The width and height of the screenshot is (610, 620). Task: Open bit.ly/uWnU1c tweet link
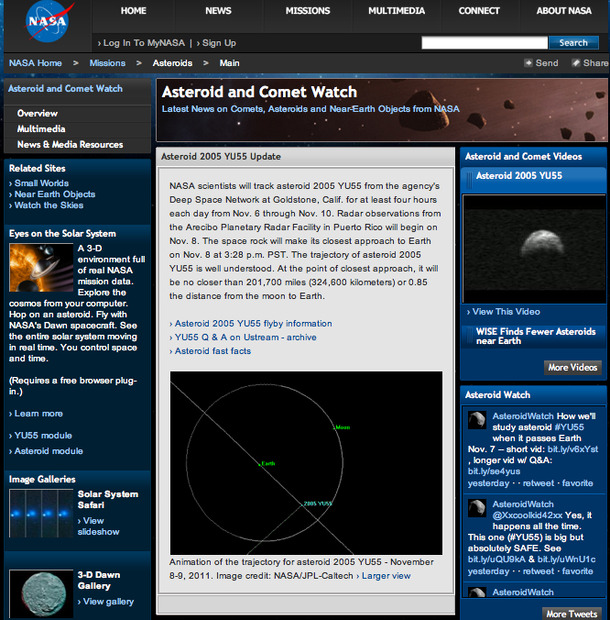(x=567, y=559)
